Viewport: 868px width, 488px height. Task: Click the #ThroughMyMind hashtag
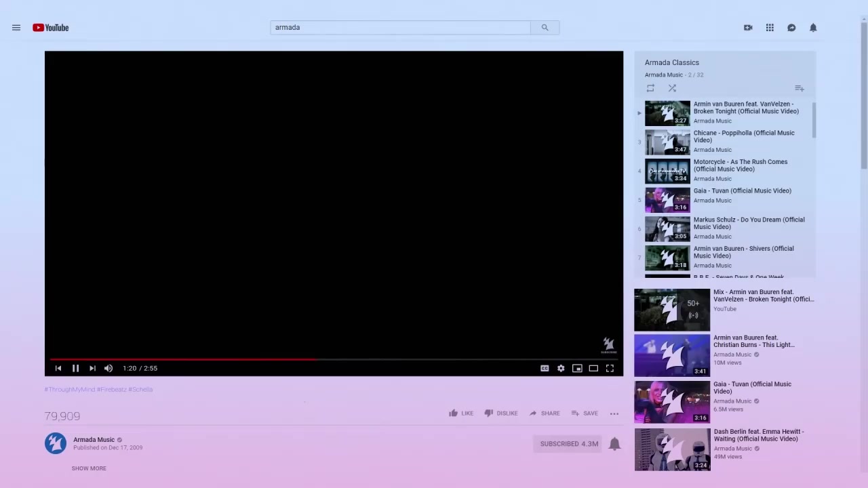point(70,390)
